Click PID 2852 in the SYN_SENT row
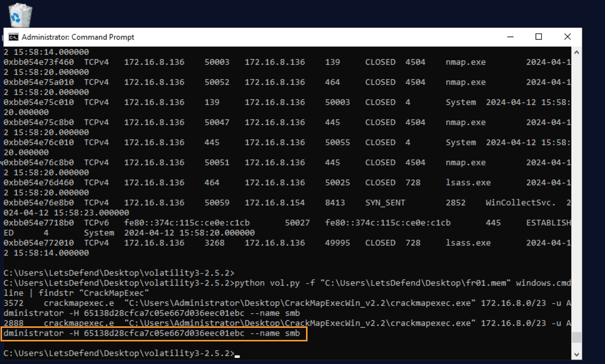Viewport: 605px width, 364px height. (456, 203)
